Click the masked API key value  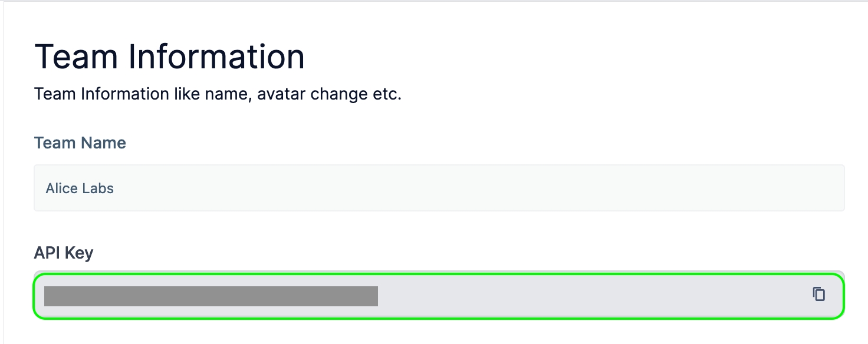click(211, 296)
